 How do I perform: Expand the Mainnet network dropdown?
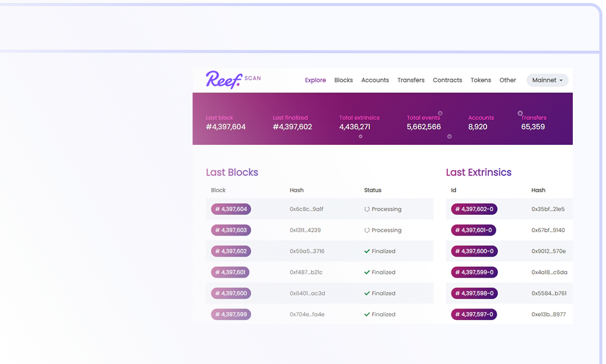tap(547, 80)
